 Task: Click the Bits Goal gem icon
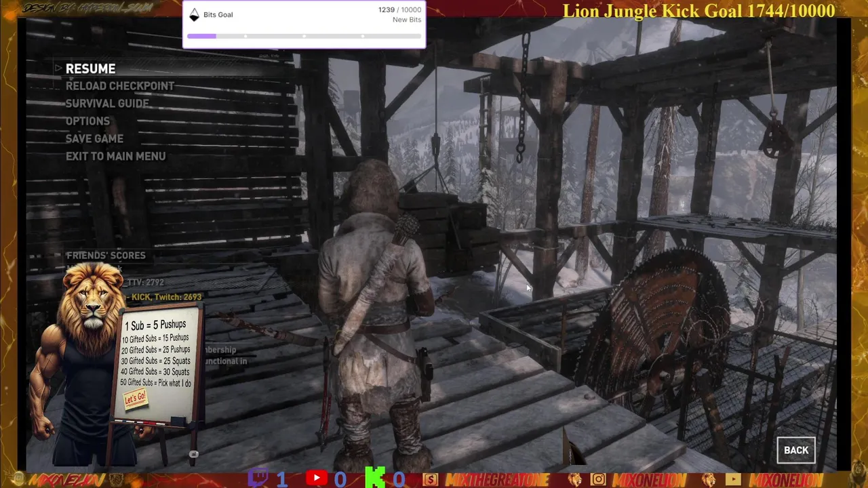click(x=194, y=15)
